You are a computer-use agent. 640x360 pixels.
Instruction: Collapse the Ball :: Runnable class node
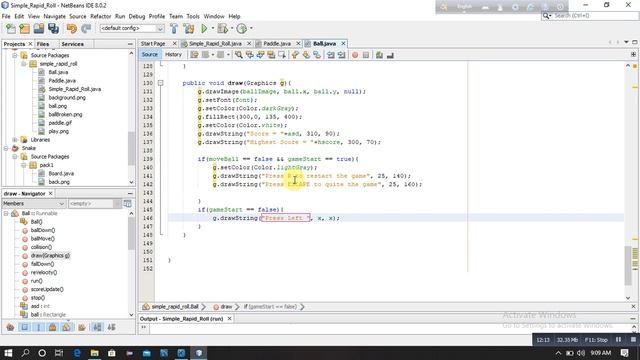[x=6, y=213]
